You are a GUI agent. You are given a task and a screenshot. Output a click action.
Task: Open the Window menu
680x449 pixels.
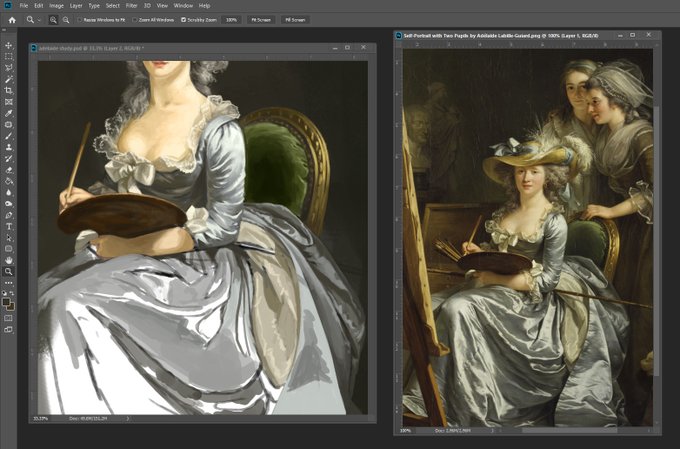click(183, 6)
